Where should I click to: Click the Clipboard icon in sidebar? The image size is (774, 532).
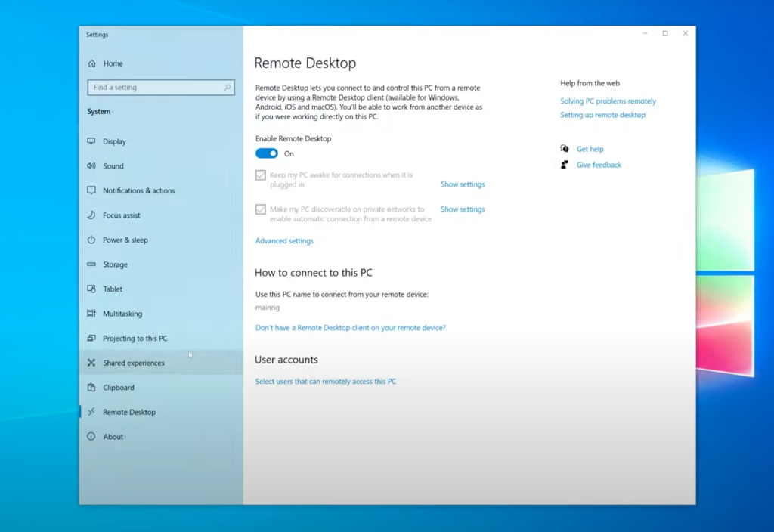(x=91, y=387)
